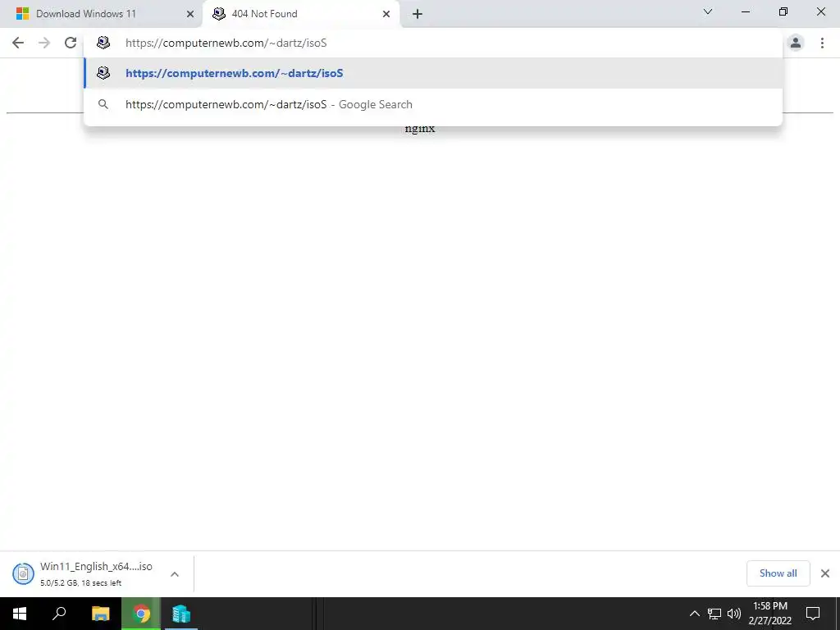Show hidden system tray icons
The image size is (840, 630).
pos(694,614)
